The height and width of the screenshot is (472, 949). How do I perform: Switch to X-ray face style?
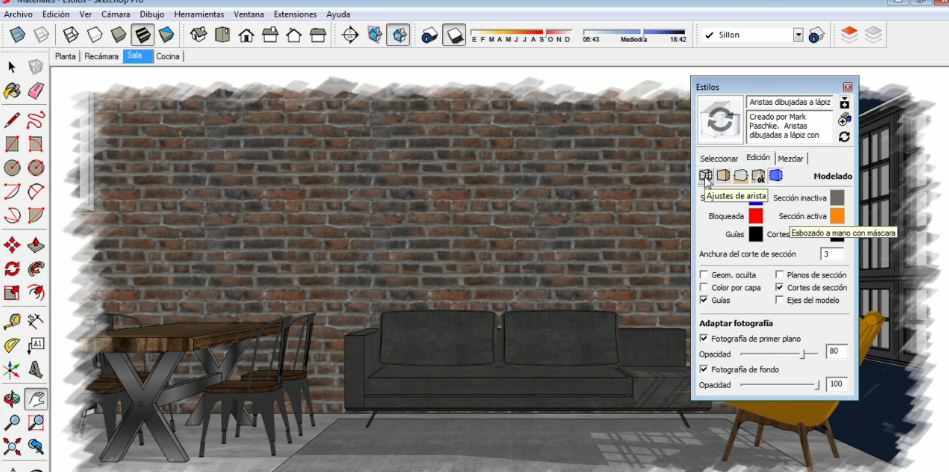pos(17,34)
